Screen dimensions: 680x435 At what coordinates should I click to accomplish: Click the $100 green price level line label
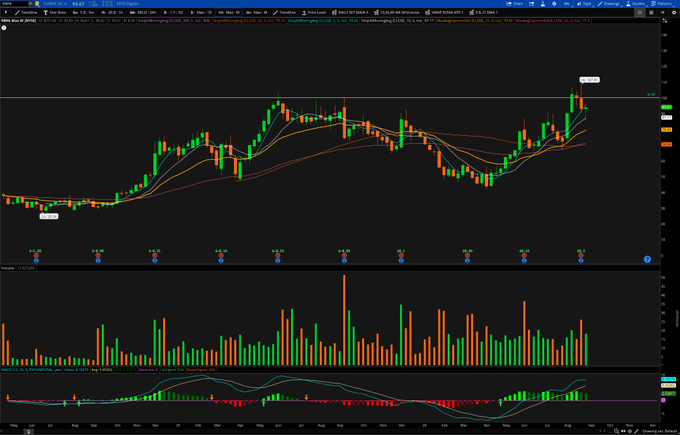(651, 94)
